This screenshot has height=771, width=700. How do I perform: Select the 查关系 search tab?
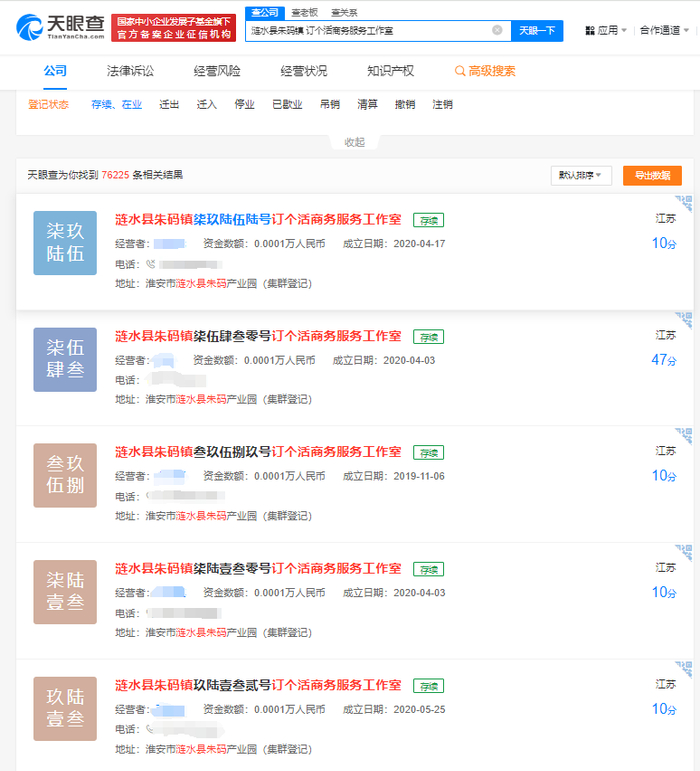point(344,13)
